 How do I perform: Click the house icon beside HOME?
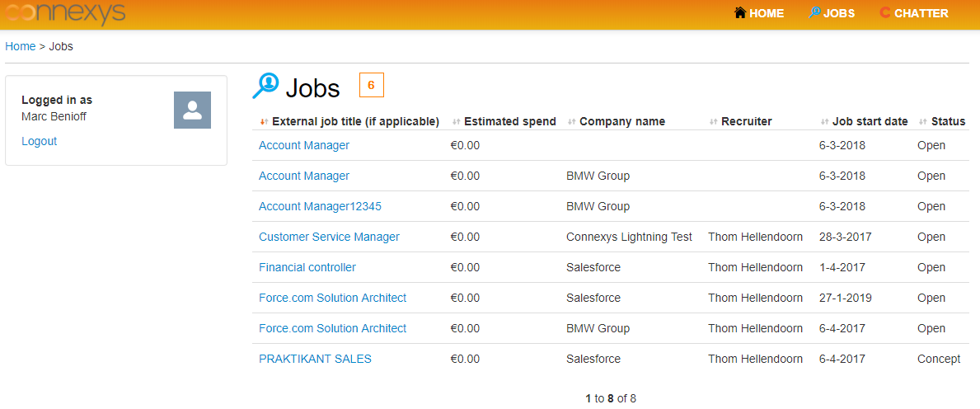[x=741, y=12]
